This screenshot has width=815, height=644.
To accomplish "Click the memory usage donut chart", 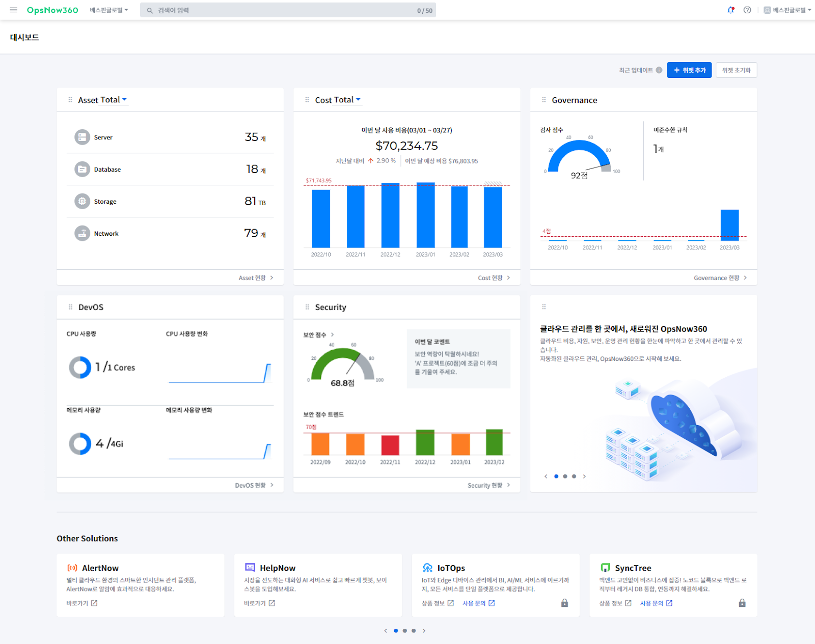I will pos(80,443).
